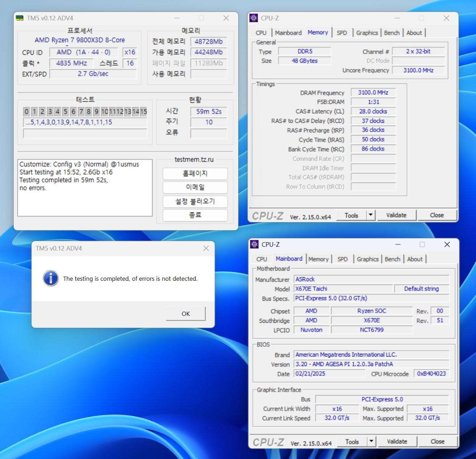Image resolution: width=476 pixels, height=459 pixels.
Task: Open the Bench tab in the Memory timings window
Action: tap(392, 33)
